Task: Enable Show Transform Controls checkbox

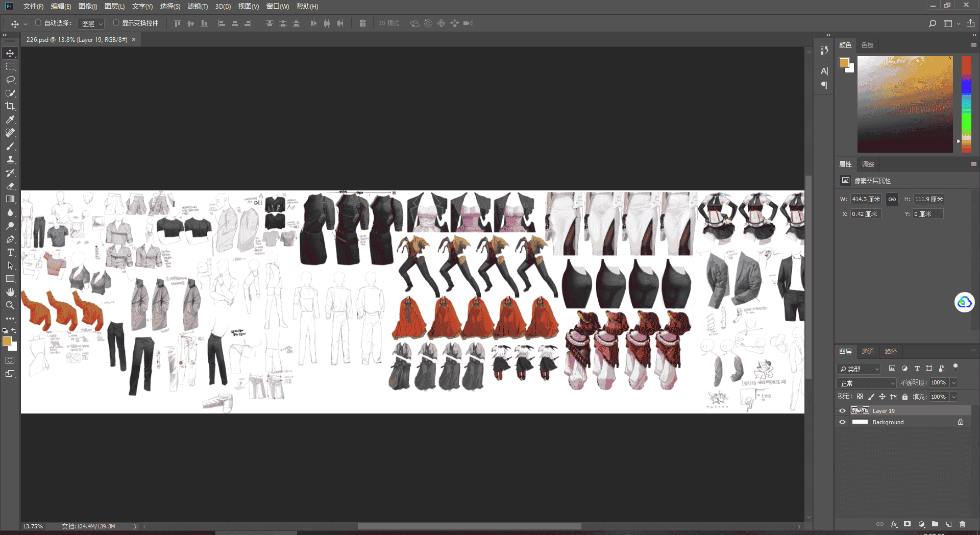Action: [x=116, y=23]
